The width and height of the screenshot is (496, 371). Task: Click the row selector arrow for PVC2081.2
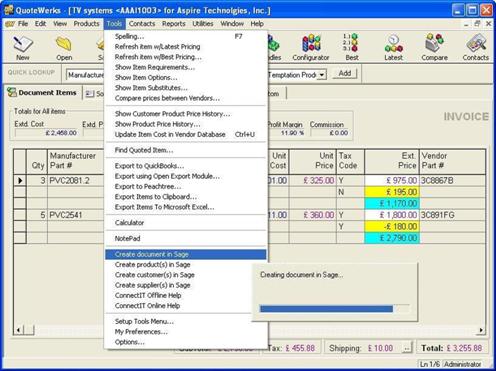(20, 181)
